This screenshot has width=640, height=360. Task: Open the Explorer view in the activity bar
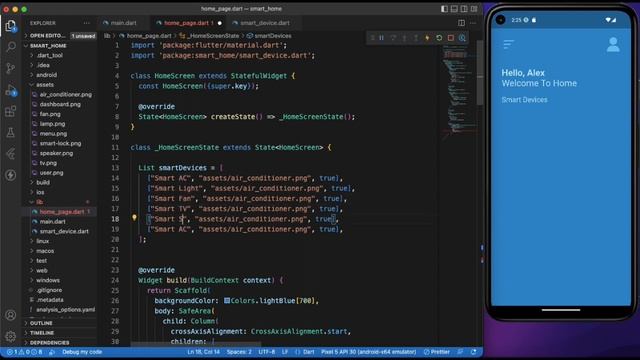11,26
